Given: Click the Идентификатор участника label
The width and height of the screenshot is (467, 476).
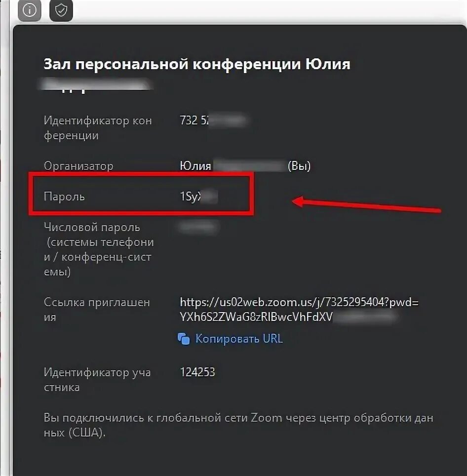Looking at the screenshot, I should click(97, 380).
